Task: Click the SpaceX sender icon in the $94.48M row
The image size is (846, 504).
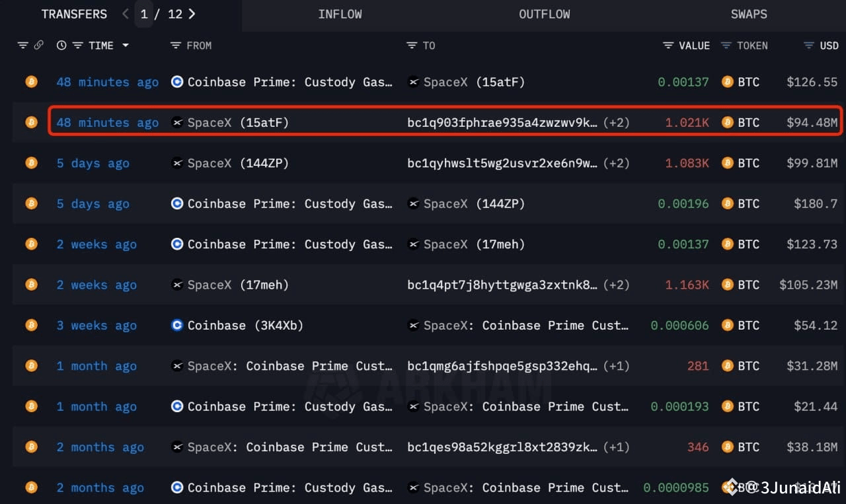Action: (177, 122)
